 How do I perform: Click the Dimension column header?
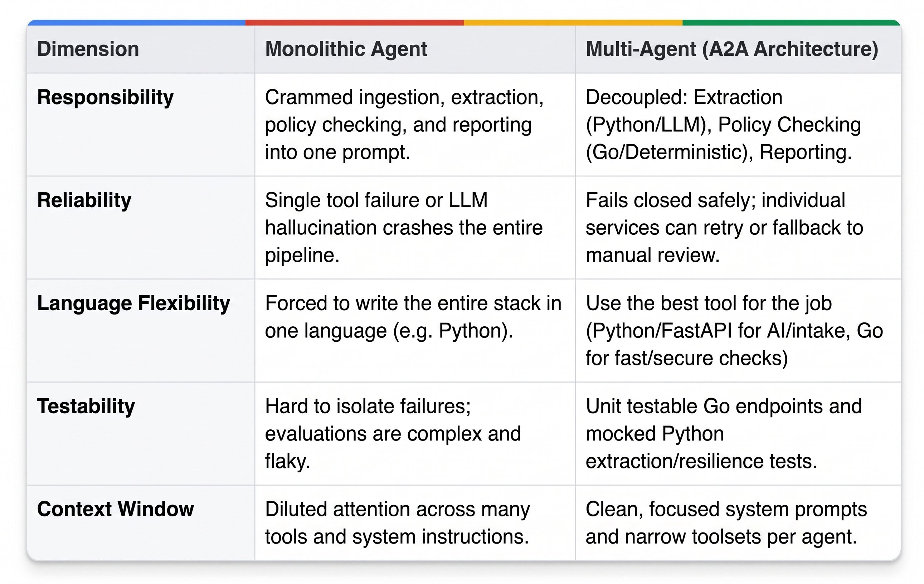point(88,49)
